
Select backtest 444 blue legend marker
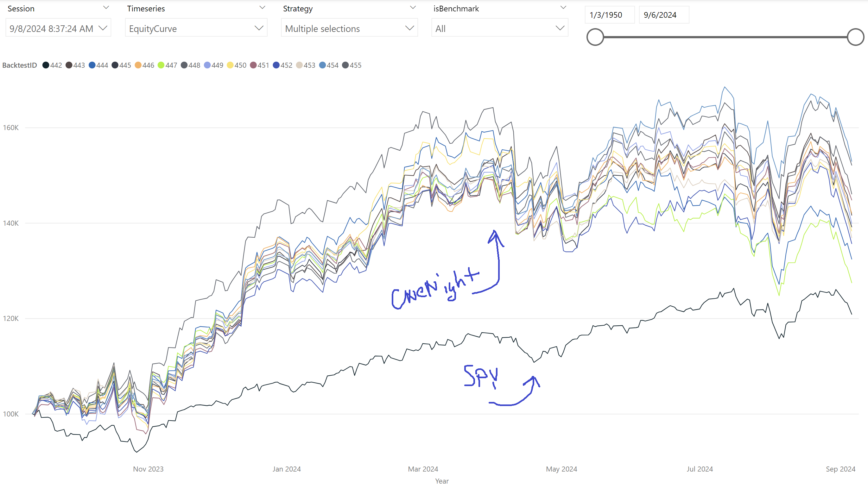(x=92, y=65)
